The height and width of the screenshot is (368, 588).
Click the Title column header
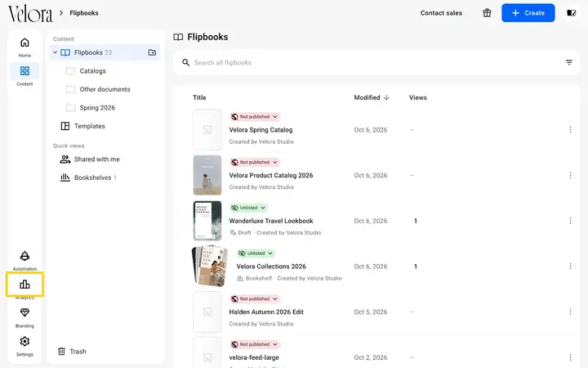(x=199, y=97)
